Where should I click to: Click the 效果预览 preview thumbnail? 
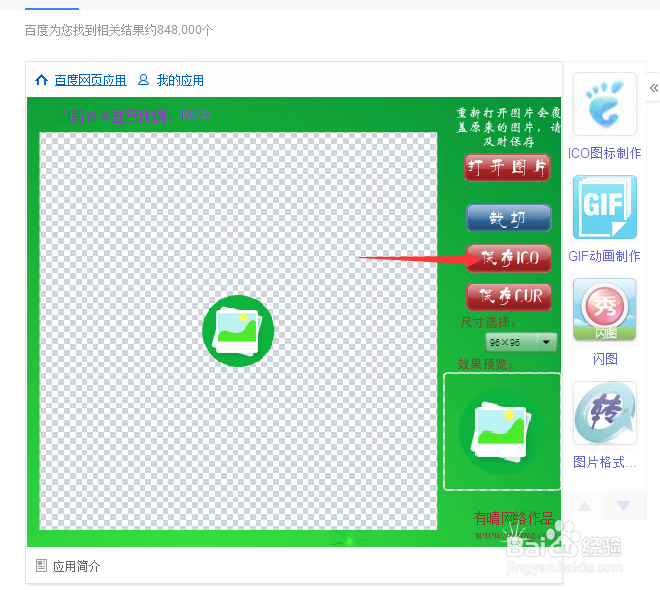coord(502,431)
